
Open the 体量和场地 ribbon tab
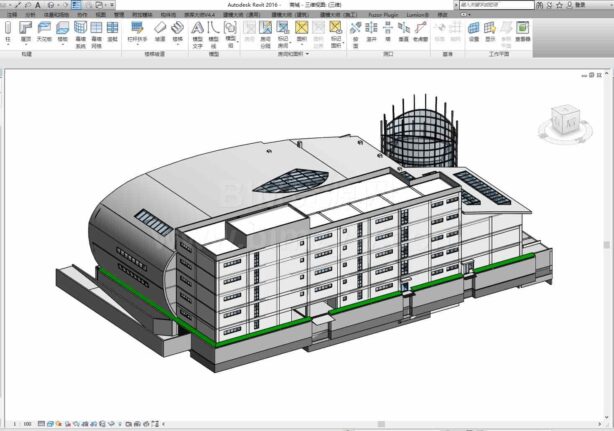pyautogui.click(x=56, y=14)
